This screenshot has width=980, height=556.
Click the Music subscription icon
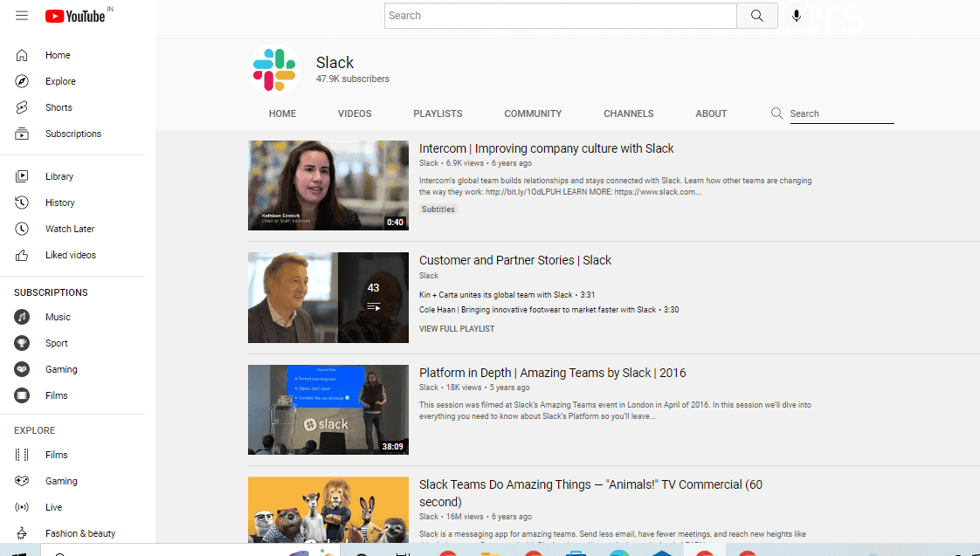(x=22, y=317)
